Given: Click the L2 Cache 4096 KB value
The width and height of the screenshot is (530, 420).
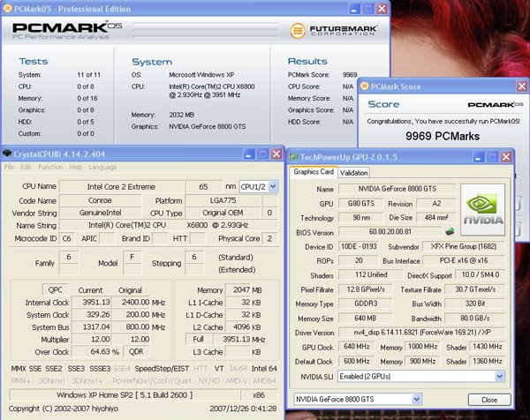Looking at the screenshot, I should pos(238,326).
